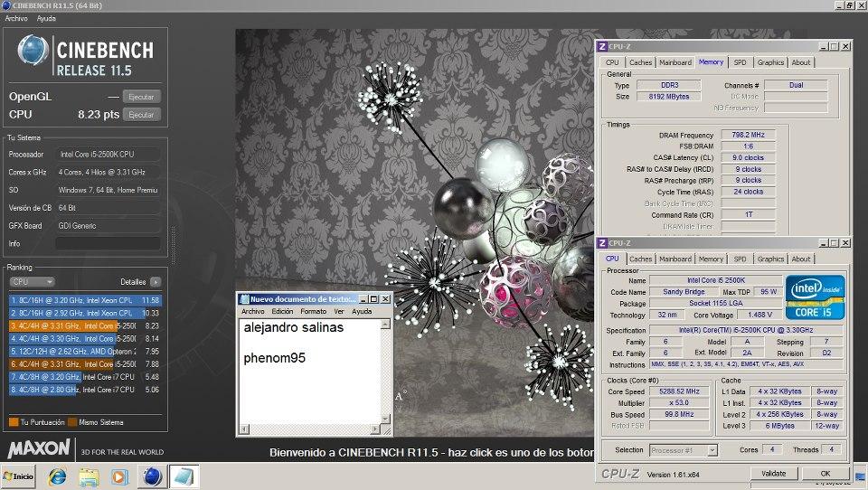Open the Archivo menu in Cinebench
868x490 pixels.
pyautogui.click(x=16, y=18)
